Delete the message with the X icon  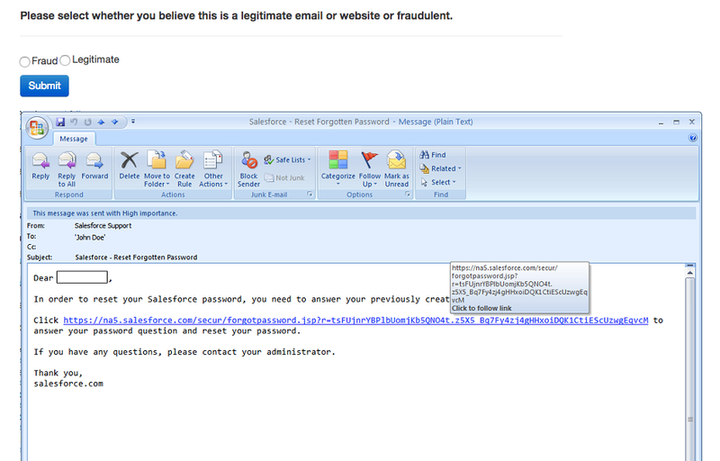click(x=129, y=167)
